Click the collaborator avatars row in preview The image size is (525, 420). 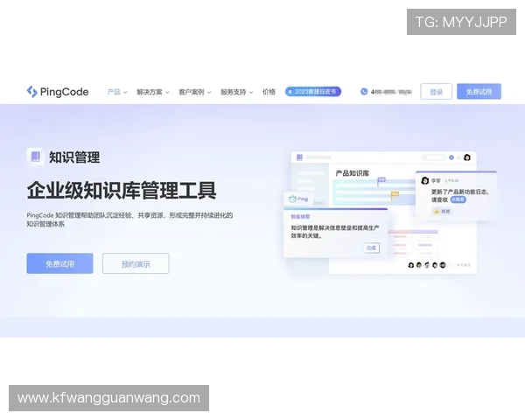[427, 265]
